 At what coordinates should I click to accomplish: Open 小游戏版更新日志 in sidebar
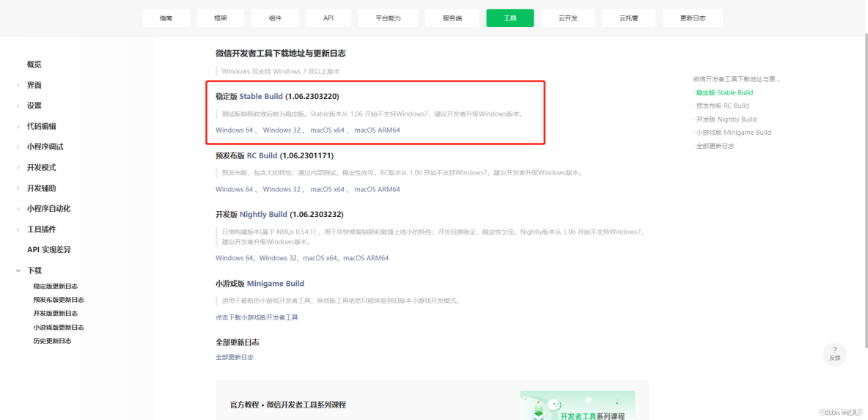point(59,328)
